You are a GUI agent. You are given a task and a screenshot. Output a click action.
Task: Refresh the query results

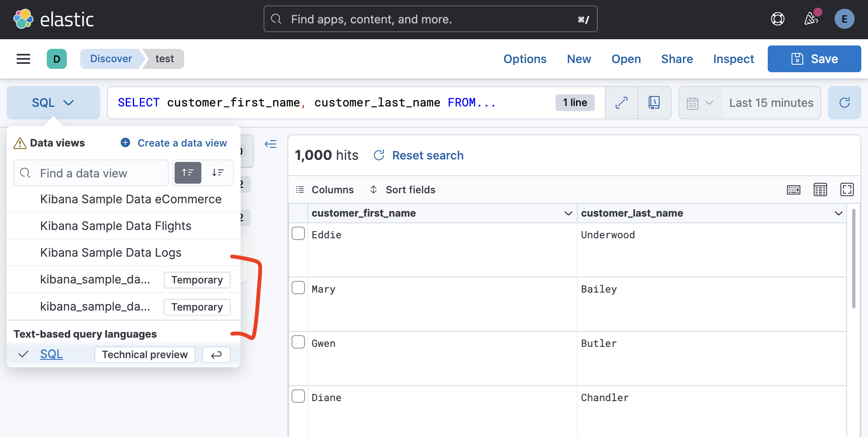coord(844,102)
